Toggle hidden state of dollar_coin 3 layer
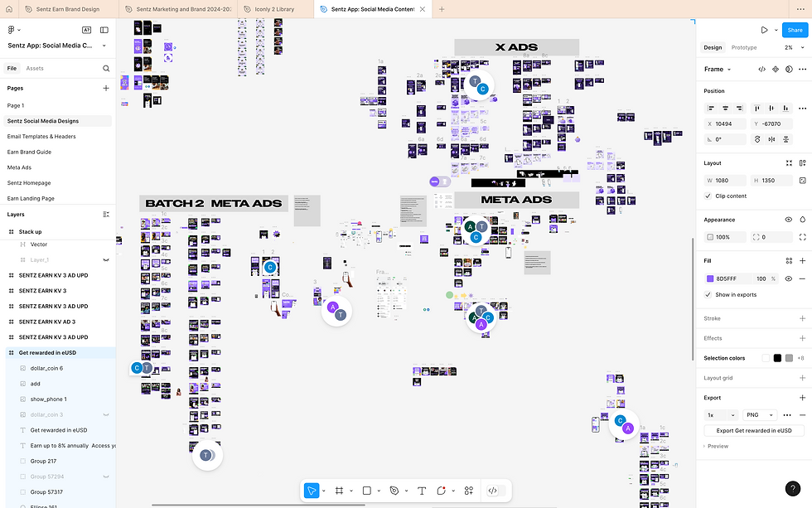Viewport: 812px width, 508px height. [106, 415]
